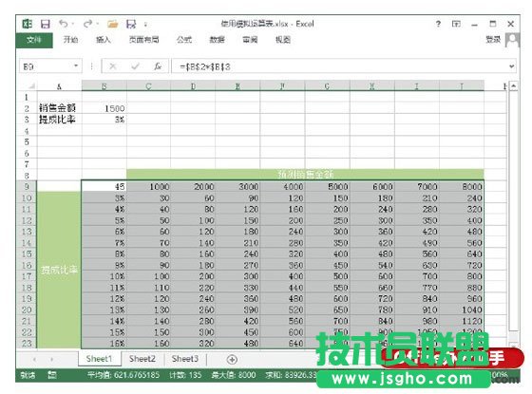Switch to the 开始 ribbon tab
532x394 pixels.
[70, 40]
